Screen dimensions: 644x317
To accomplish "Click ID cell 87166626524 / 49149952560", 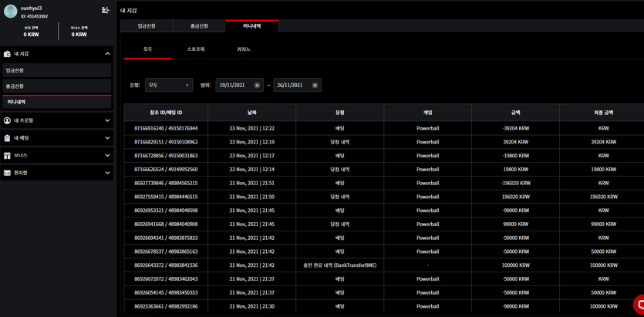I will click(x=166, y=169).
